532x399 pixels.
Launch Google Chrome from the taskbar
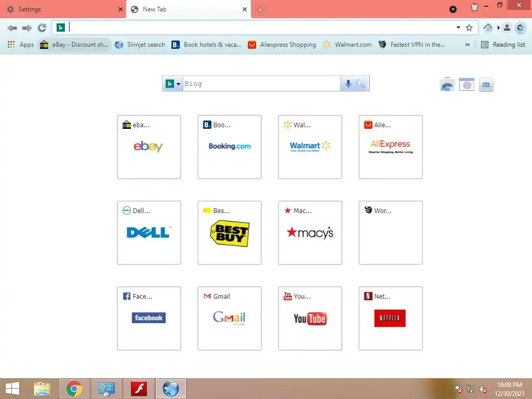click(74, 389)
